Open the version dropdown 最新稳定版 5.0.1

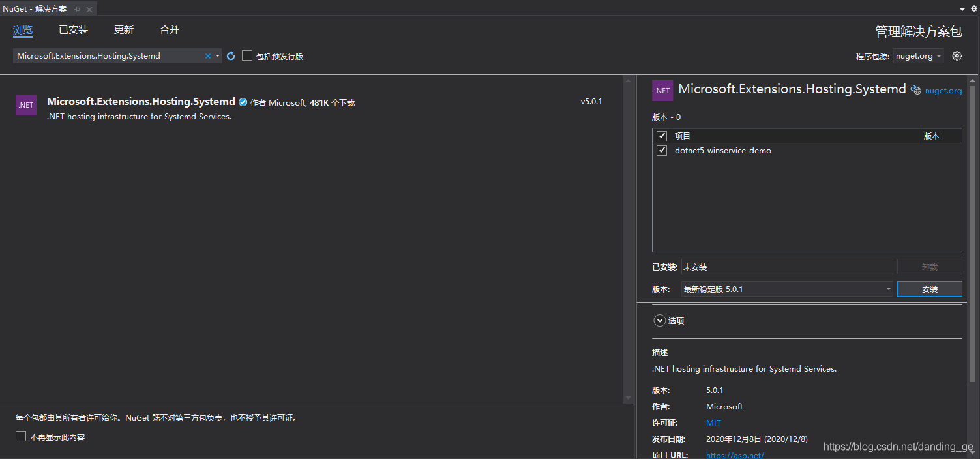787,289
